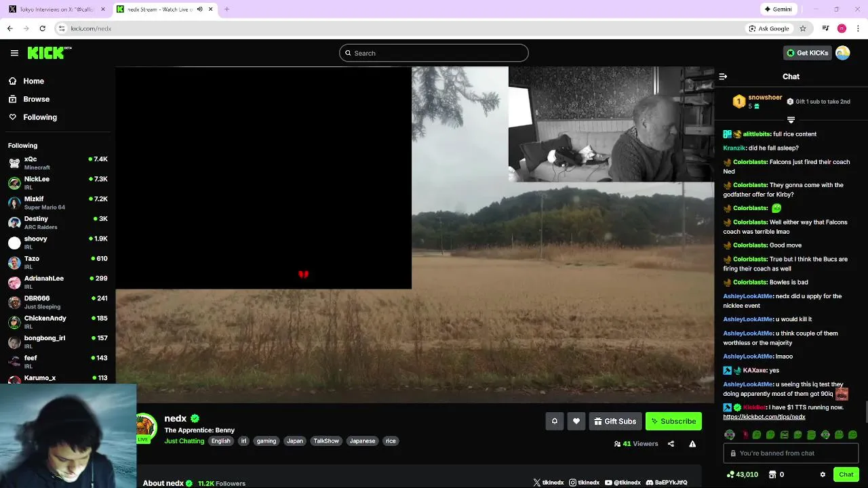Click the banned chat input box
Screen dimensions: 868x488
point(791,453)
